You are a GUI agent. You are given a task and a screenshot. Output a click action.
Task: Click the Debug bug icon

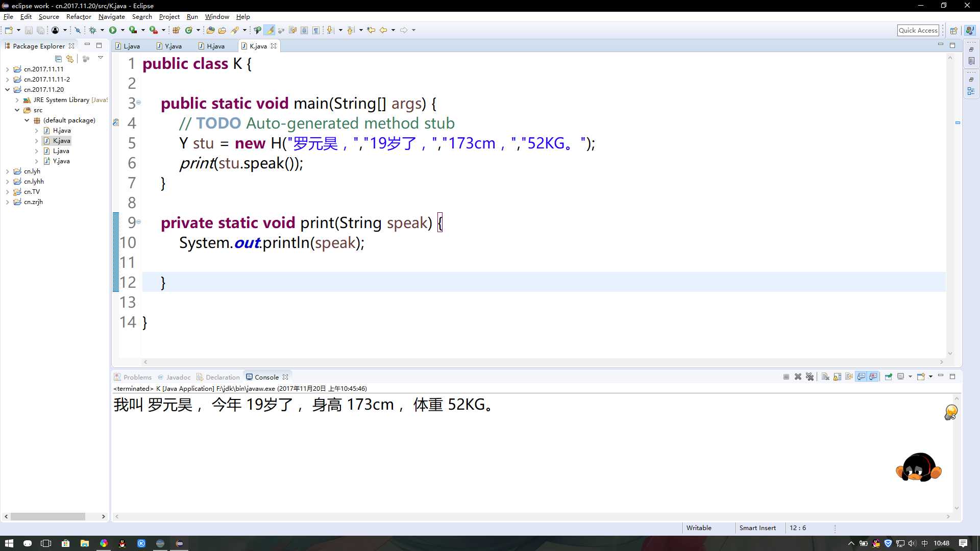click(93, 30)
